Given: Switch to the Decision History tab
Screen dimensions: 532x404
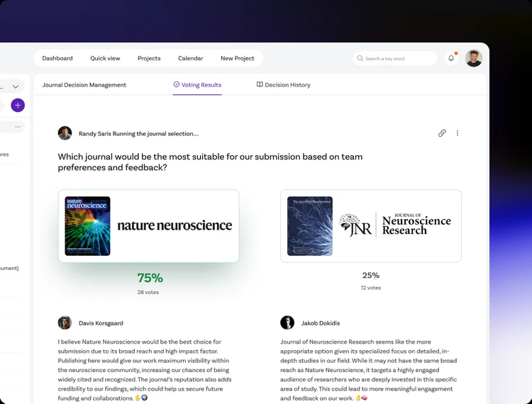Looking at the screenshot, I should point(283,85).
